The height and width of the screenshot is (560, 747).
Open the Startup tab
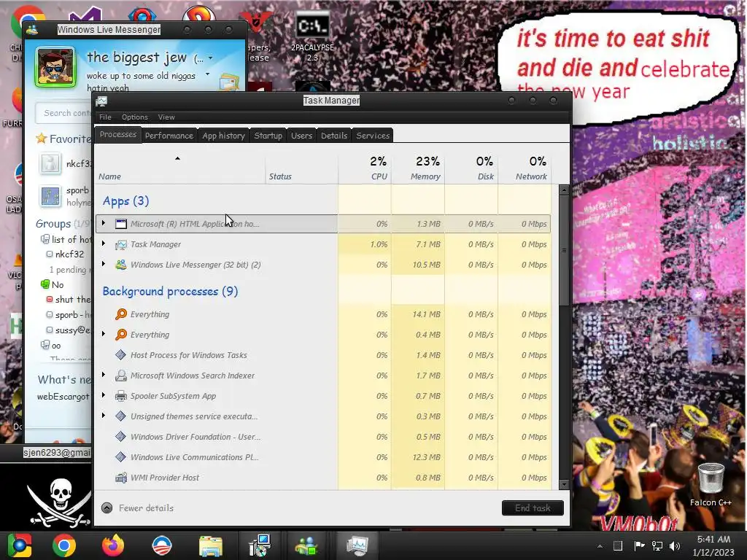pyautogui.click(x=268, y=135)
